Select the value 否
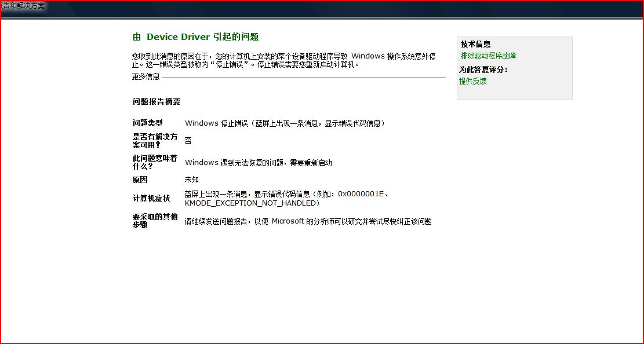The height and width of the screenshot is (344, 644). point(188,141)
